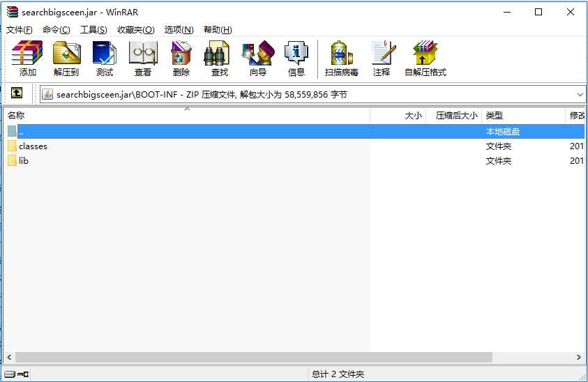The height and width of the screenshot is (382, 588).
Task: Select the classes folder name
Action: click(33, 146)
